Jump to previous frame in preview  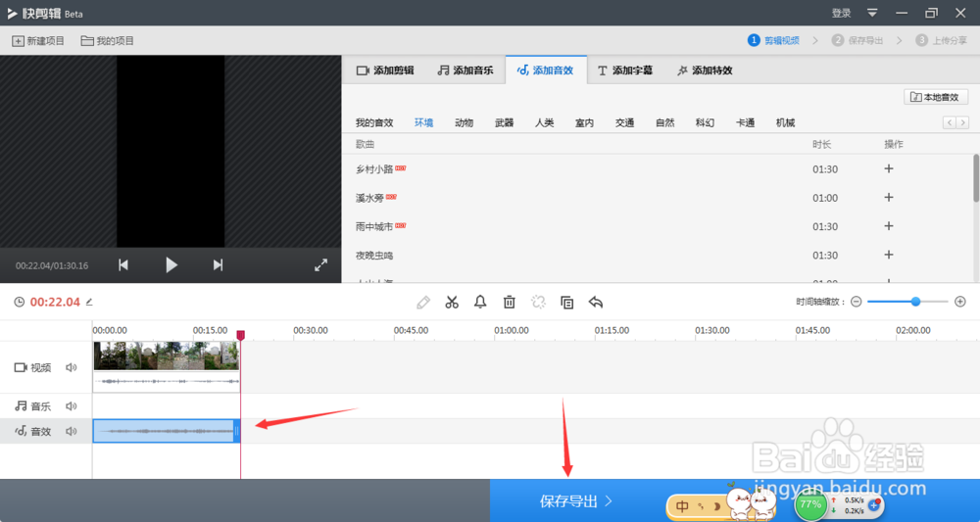tap(123, 265)
